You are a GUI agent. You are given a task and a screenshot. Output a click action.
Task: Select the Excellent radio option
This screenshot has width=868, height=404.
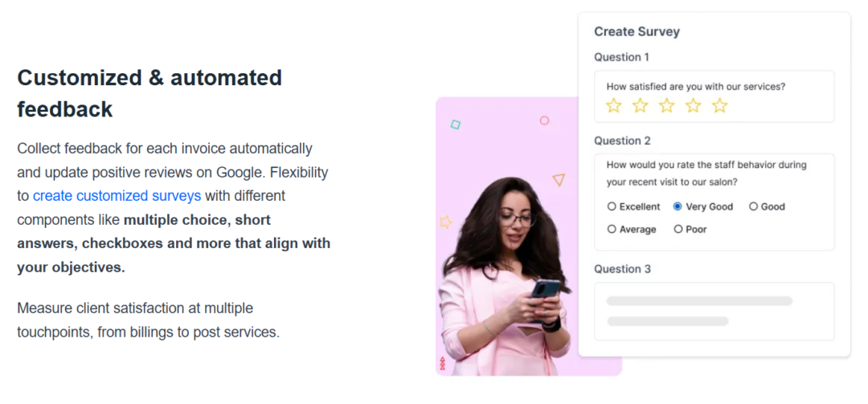pos(612,206)
